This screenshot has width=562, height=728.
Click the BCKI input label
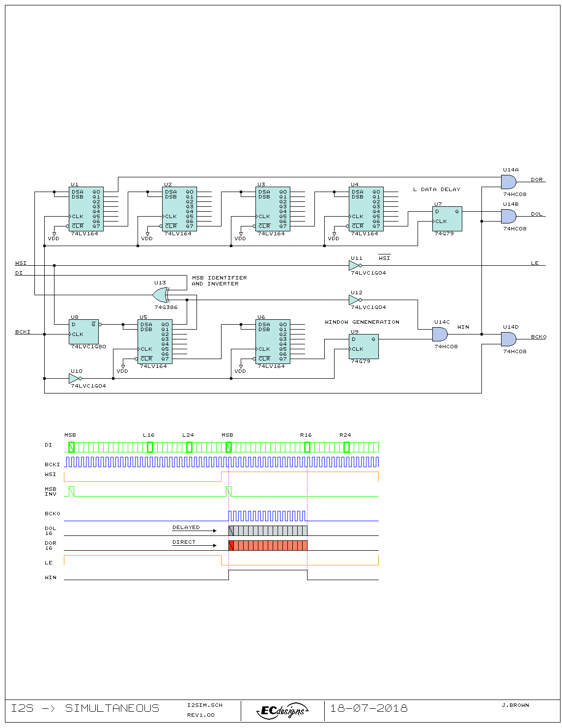tap(23, 332)
